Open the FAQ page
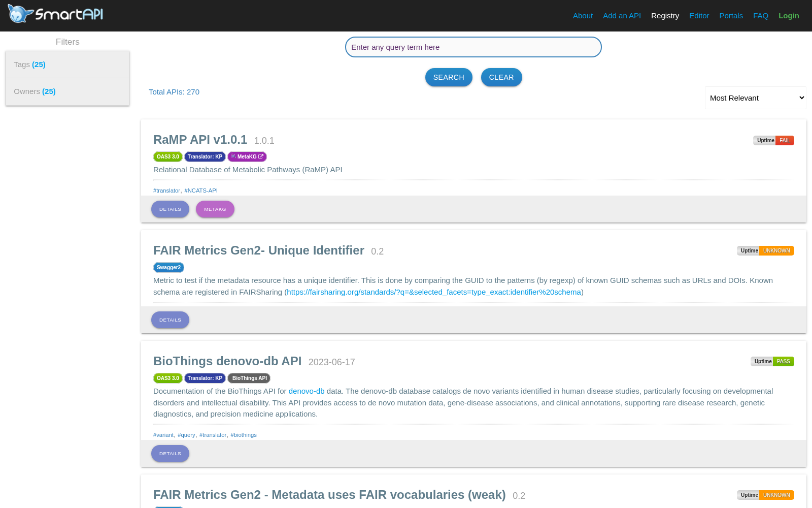The height and width of the screenshot is (508, 812). click(x=761, y=16)
